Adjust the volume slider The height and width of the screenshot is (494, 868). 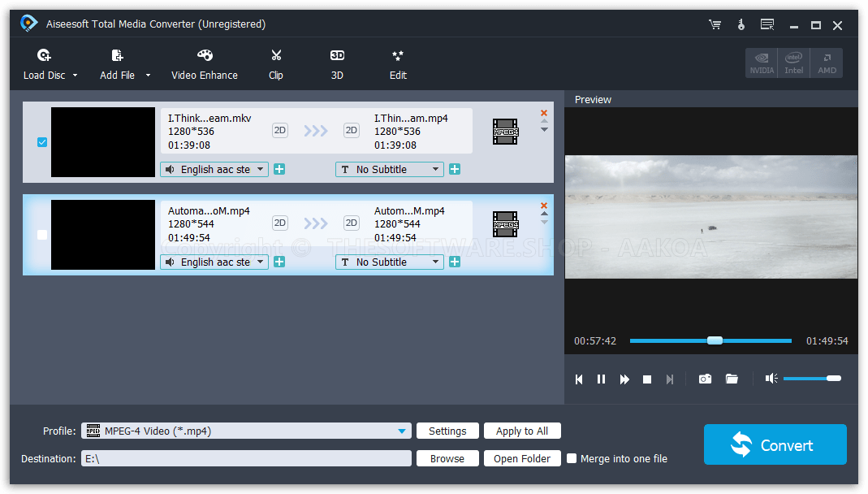pyautogui.click(x=812, y=379)
